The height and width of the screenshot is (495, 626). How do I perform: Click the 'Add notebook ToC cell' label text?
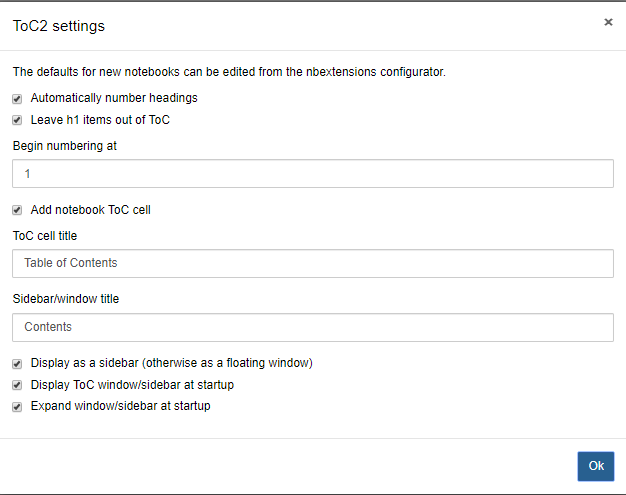[90, 210]
